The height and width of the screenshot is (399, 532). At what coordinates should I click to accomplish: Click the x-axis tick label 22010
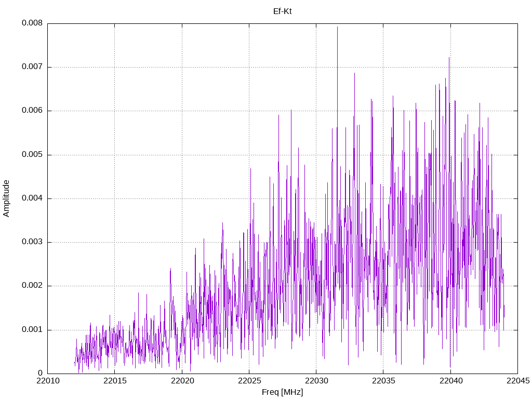click(x=47, y=381)
